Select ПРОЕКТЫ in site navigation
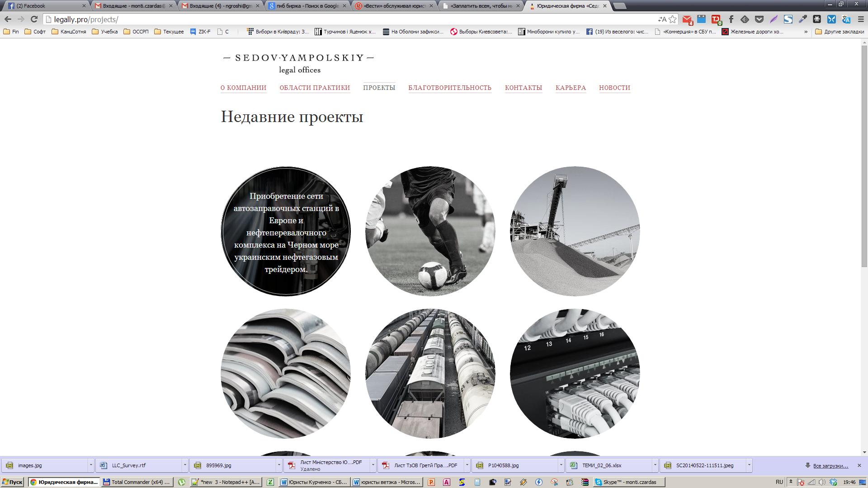 (379, 88)
